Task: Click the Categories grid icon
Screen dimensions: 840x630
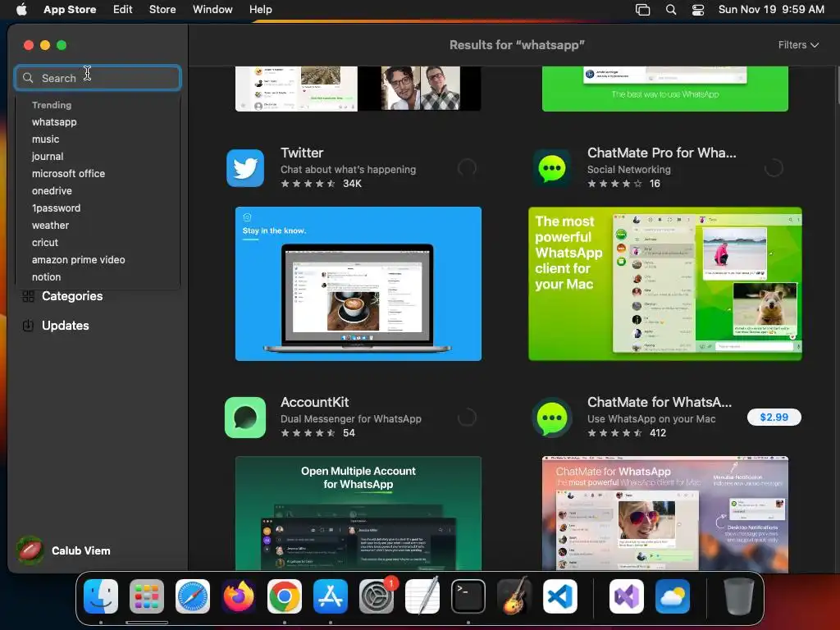Action: click(x=29, y=296)
